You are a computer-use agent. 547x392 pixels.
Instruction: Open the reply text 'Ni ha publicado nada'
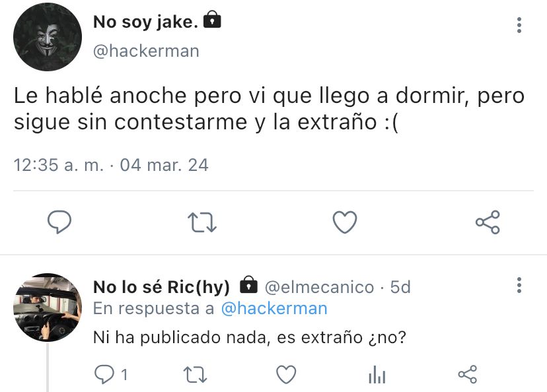tap(250, 337)
